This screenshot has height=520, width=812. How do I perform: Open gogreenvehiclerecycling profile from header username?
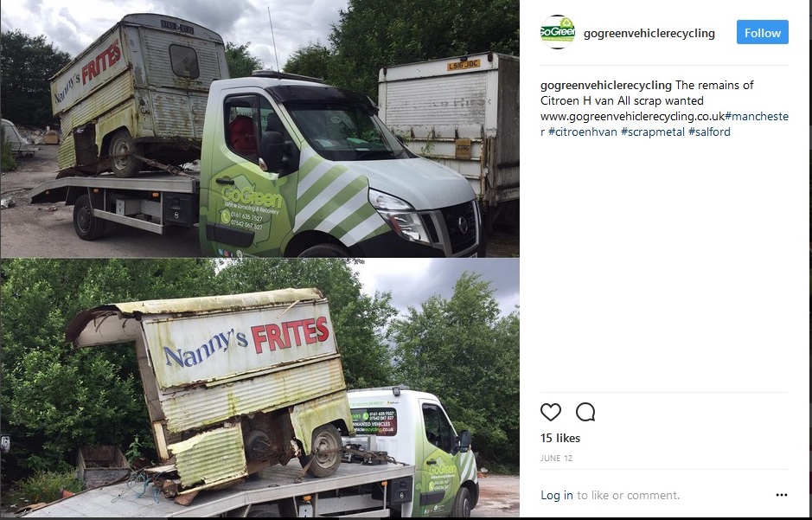click(649, 33)
